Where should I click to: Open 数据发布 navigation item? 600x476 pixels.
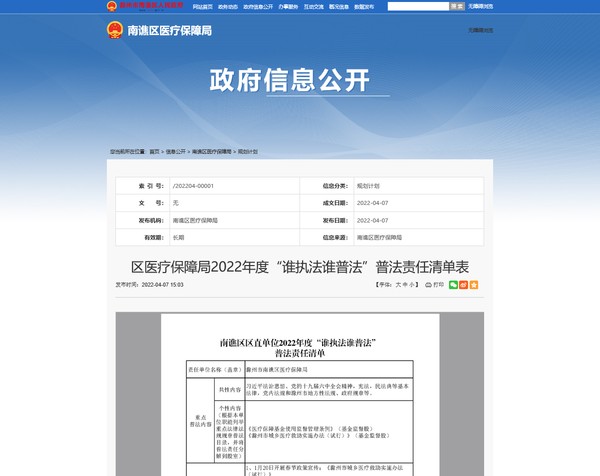pos(364,7)
